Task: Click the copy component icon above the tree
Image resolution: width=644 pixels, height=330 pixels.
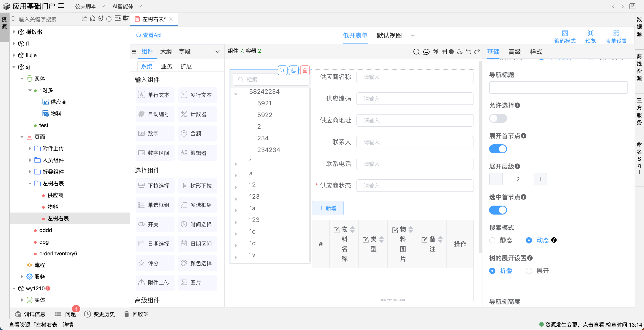Action: (294, 71)
